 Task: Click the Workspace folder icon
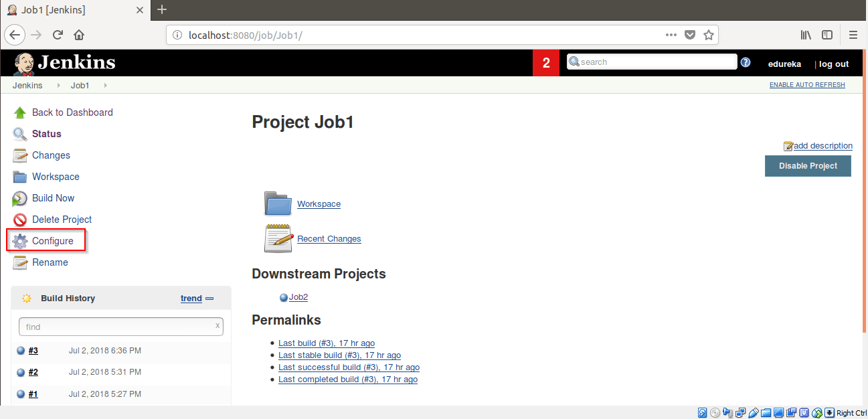[x=278, y=203]
